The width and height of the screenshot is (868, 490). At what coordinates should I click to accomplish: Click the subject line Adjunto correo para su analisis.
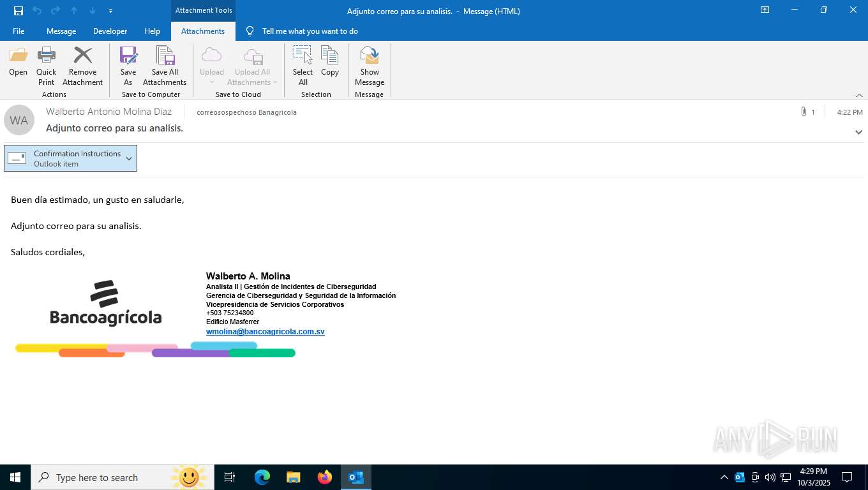pyautogui.click(x=114, y=128)
